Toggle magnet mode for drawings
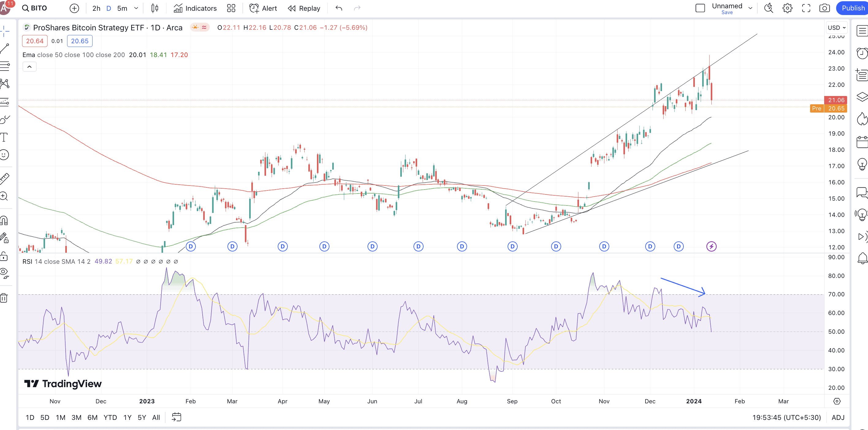The height and width of the screenshot is (430, 868). [4, 221]
